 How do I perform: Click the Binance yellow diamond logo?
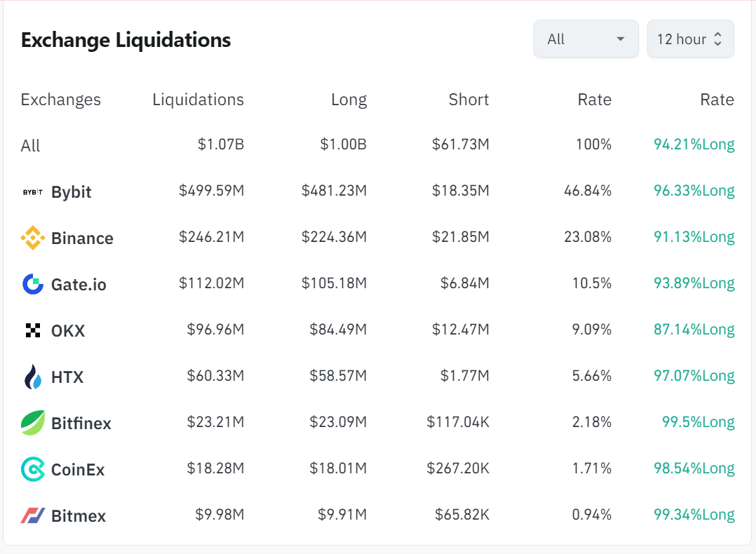[33, 238]
